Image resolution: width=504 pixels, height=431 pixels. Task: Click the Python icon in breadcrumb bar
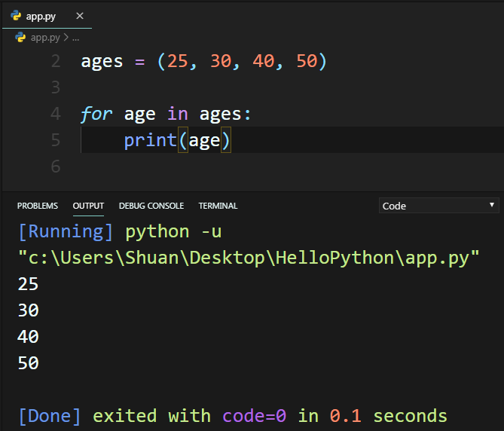(x=20, y=37)
